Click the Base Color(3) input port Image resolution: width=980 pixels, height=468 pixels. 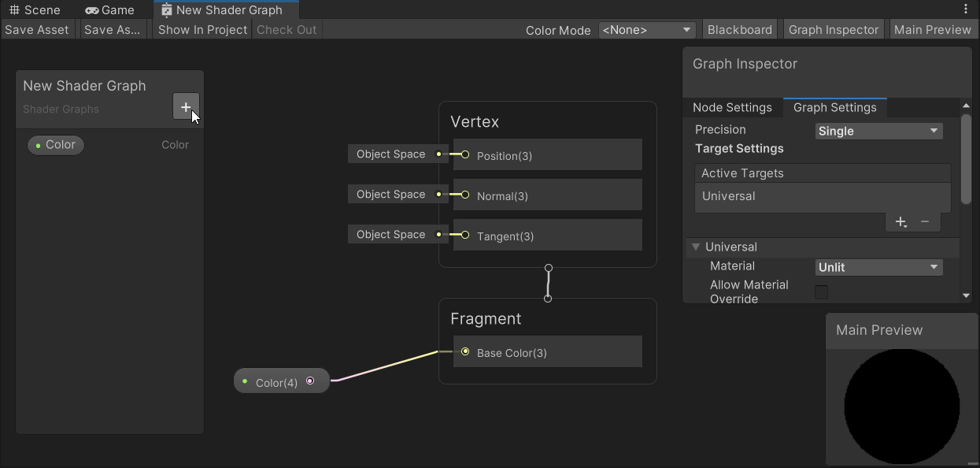(x=465, y=352)
